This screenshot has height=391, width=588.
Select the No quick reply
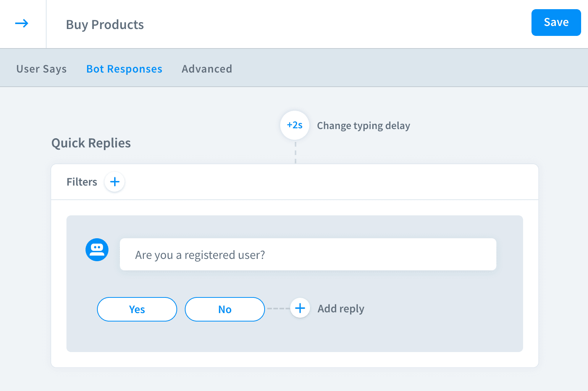(225, 309)
